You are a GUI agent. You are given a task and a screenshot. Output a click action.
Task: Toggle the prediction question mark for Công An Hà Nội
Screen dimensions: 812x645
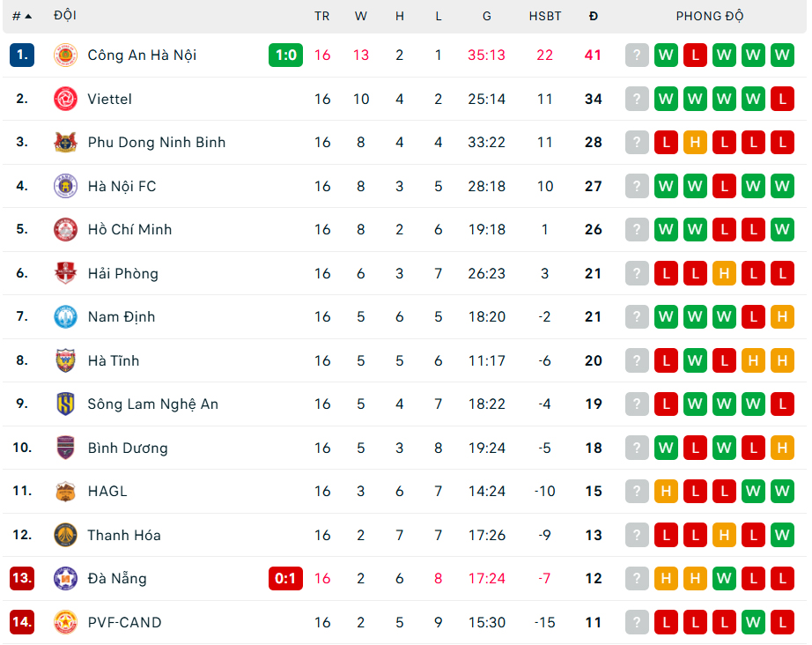tap(636, 55)
